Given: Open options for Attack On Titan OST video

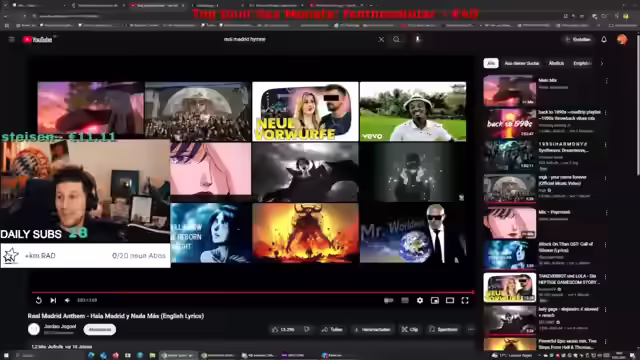Looking at the screenshot, I should [606, 245].
